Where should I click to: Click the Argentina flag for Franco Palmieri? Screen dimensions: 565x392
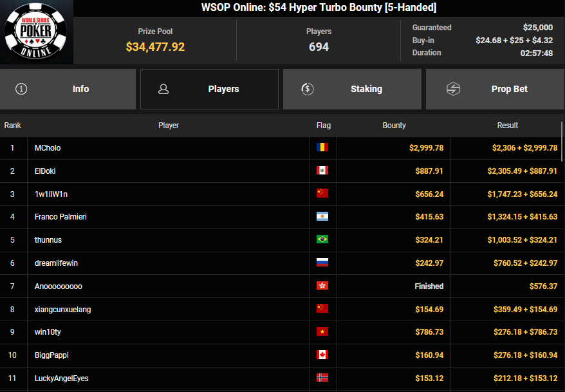pyautogui.click(x=322, y=217)
